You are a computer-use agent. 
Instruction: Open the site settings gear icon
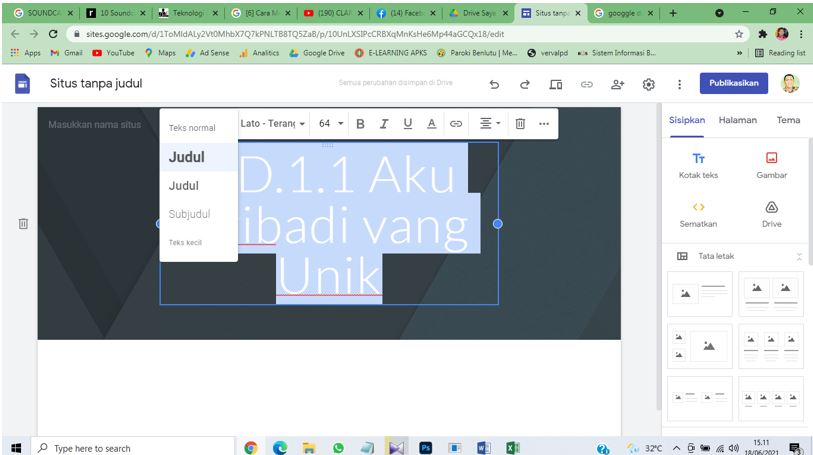pos(647,85)
